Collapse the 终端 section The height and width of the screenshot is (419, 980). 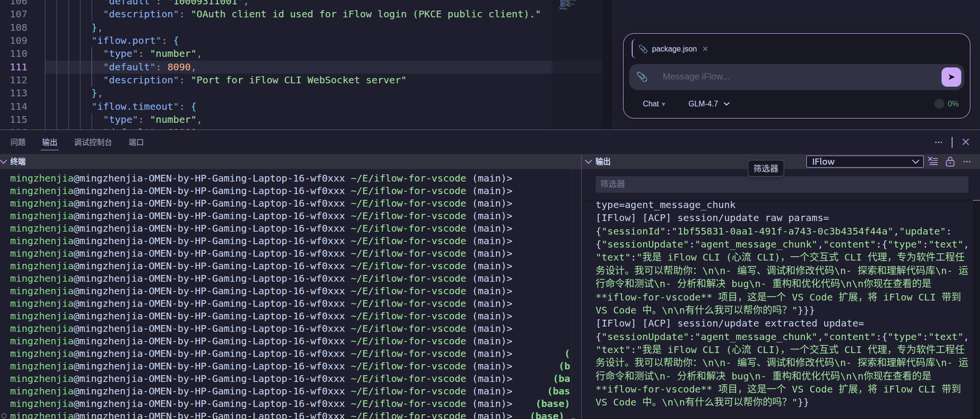[x=4, y=161]
